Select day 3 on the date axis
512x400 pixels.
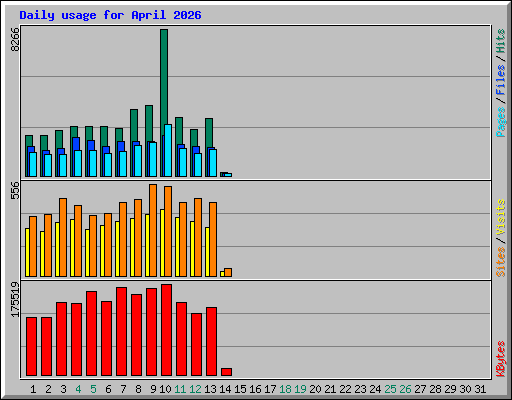pyautogui.click(x=63, y=389)
